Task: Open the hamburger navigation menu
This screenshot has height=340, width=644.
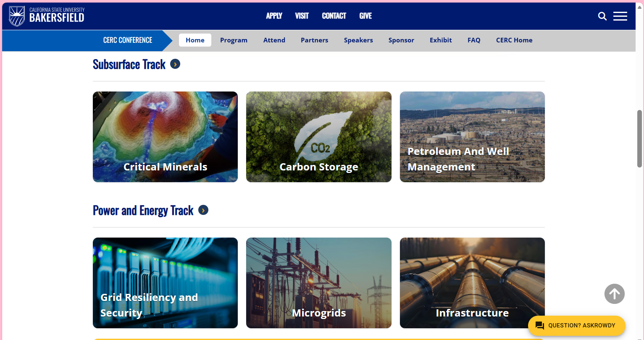Action: [620, 16]
